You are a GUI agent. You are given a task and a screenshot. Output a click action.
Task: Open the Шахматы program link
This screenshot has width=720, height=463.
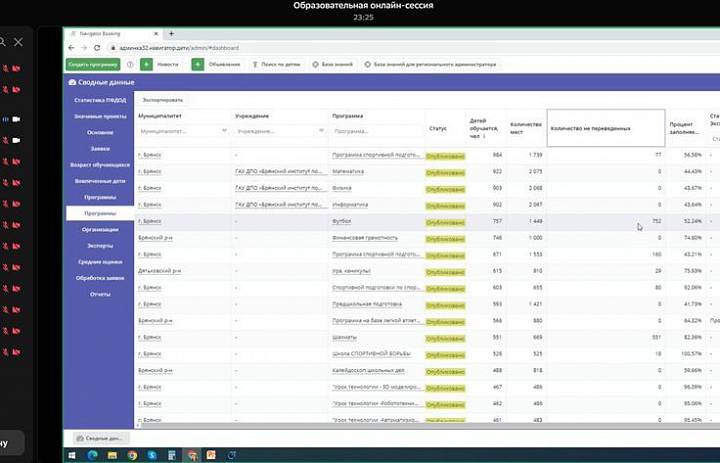coord(344,337)
